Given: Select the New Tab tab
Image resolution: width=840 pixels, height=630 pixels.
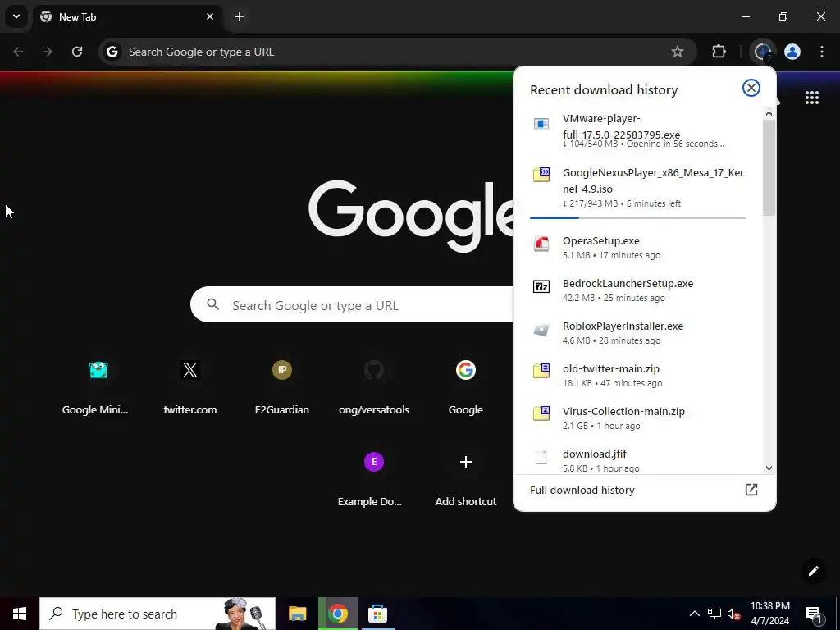Looking at the screenshot, I should coord(127,16).
